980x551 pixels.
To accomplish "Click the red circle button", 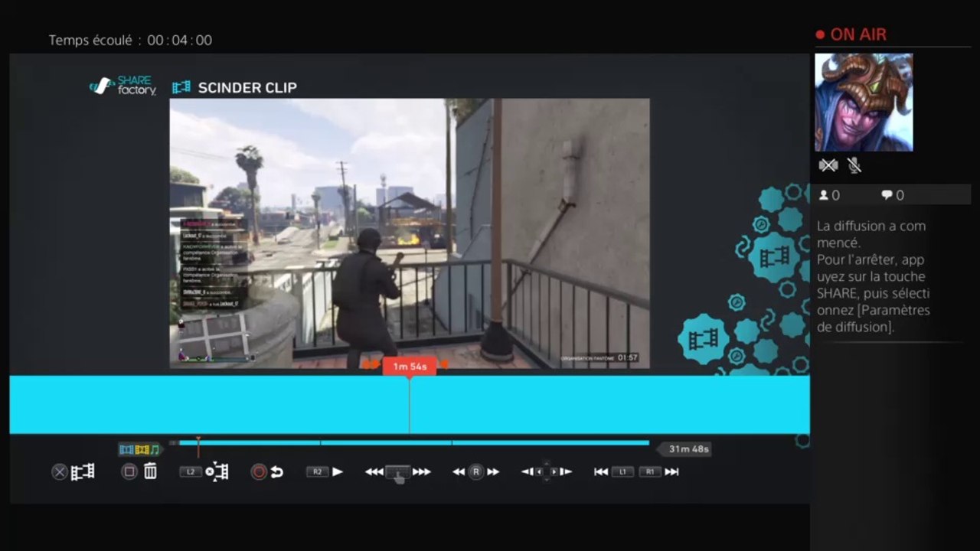I will click(x=259, y=472).
